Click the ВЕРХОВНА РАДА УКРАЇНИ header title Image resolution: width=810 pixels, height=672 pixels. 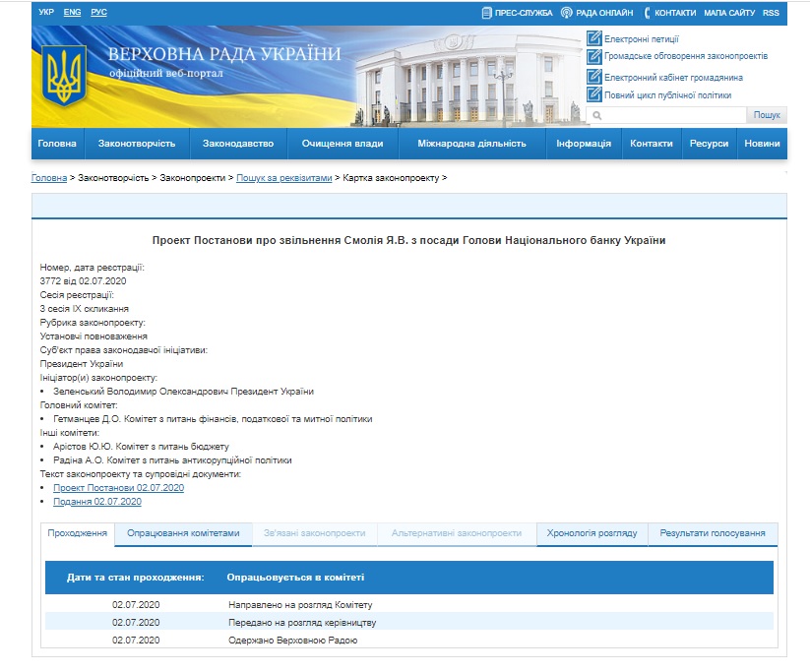pyautogui.click(x=224, y=54)
